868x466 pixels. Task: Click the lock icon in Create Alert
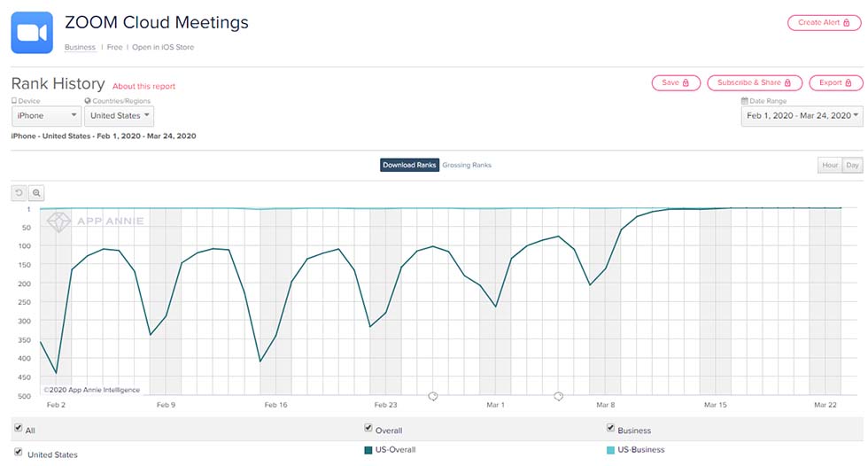tap(847, 23)
